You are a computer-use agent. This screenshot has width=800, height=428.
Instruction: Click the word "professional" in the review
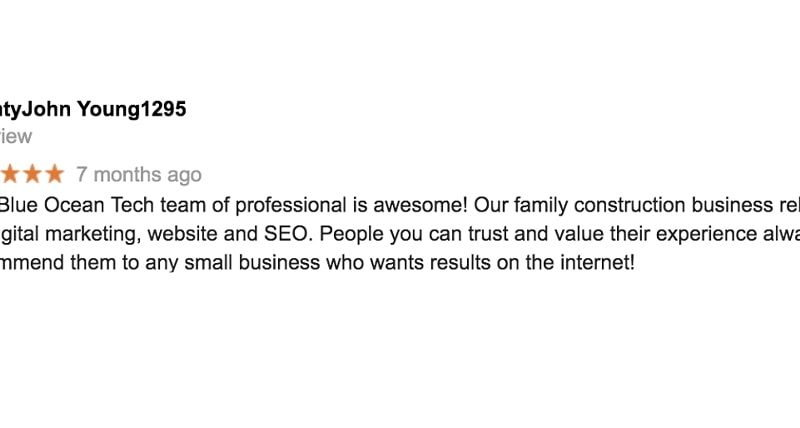[288, 206]
